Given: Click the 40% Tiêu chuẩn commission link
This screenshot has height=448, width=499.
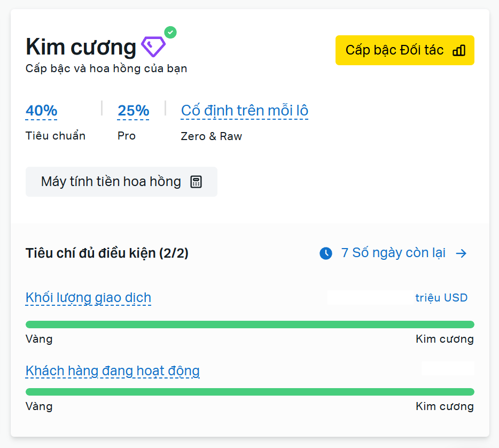Looking at the screenshot, I should tap(42, 111).
